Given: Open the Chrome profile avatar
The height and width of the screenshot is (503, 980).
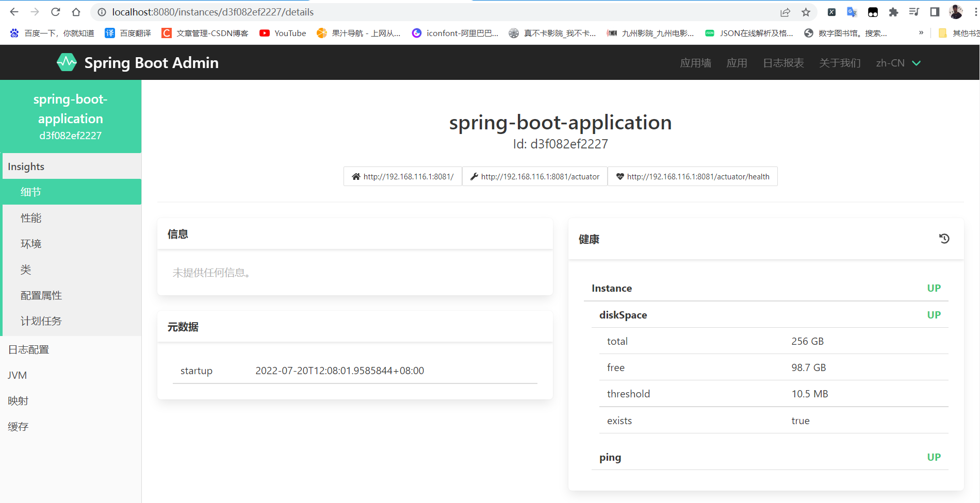Looking at the screenshot, I should click(x=956, y=12).
